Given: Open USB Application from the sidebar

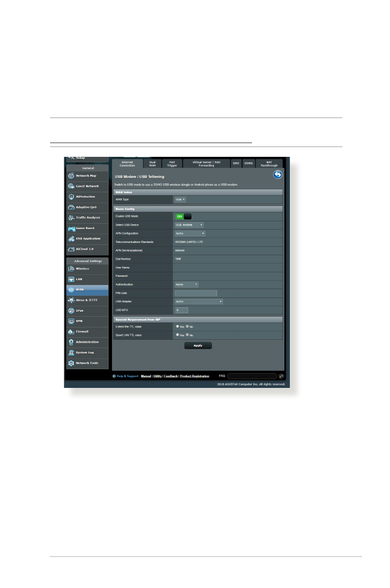Looking at the screenshot, I should click(x=88, y=238).
